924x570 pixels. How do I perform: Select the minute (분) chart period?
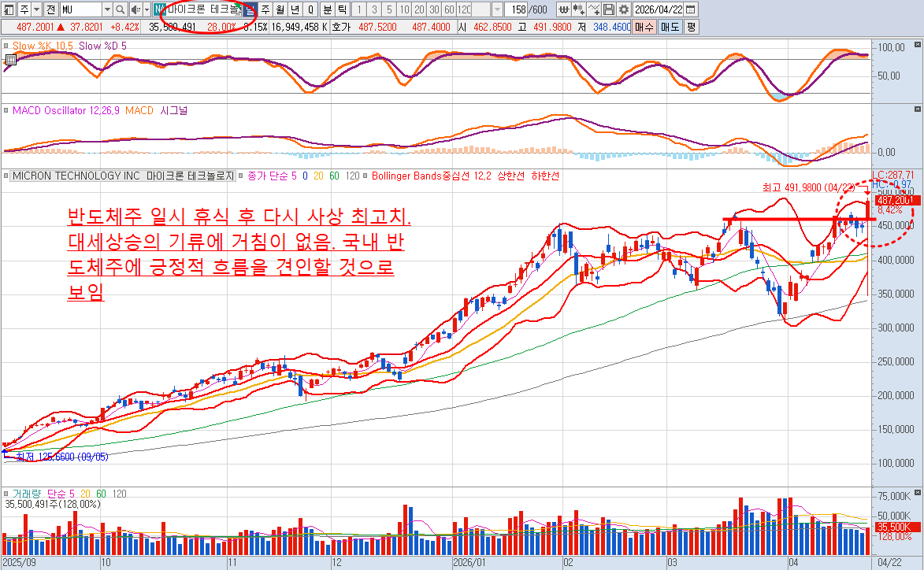(x=327, y=9)
